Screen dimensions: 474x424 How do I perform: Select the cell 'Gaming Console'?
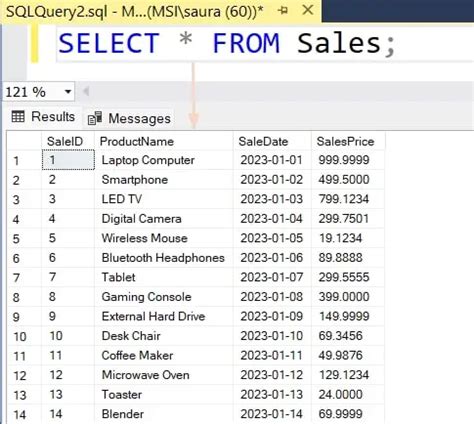tap(164, 297)
